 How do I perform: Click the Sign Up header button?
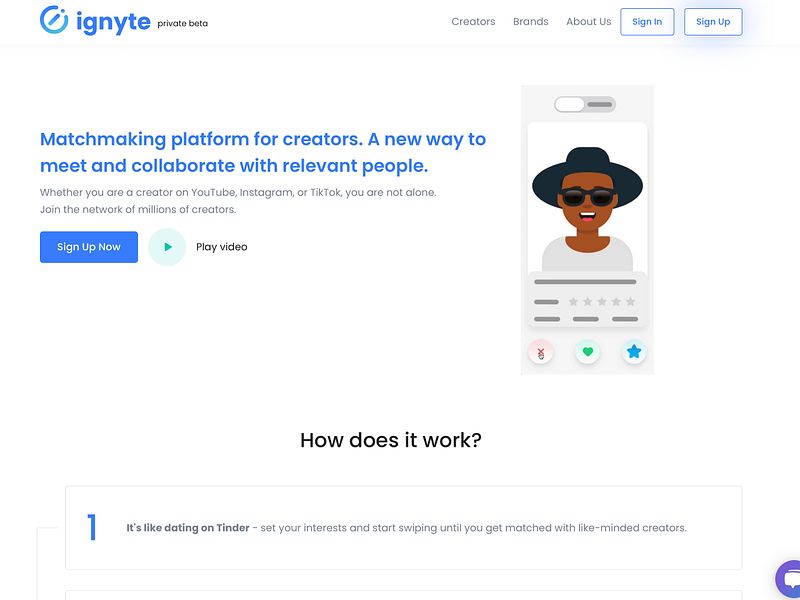click(x=713, y=22)
